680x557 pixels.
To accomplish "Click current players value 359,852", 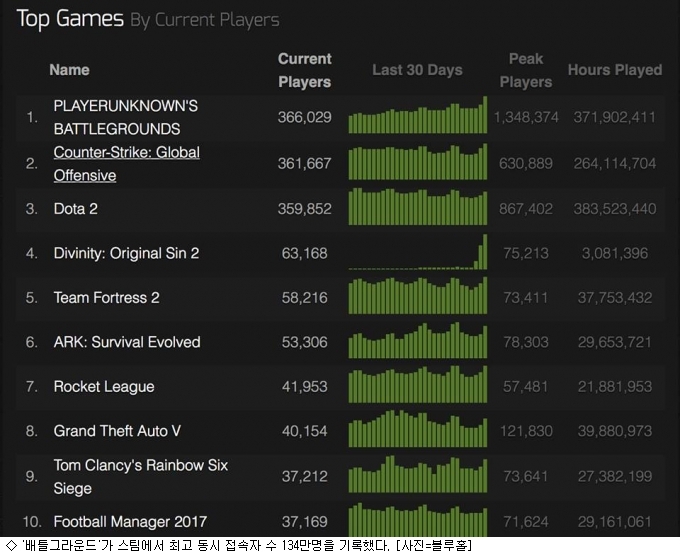I will (304, 209).
